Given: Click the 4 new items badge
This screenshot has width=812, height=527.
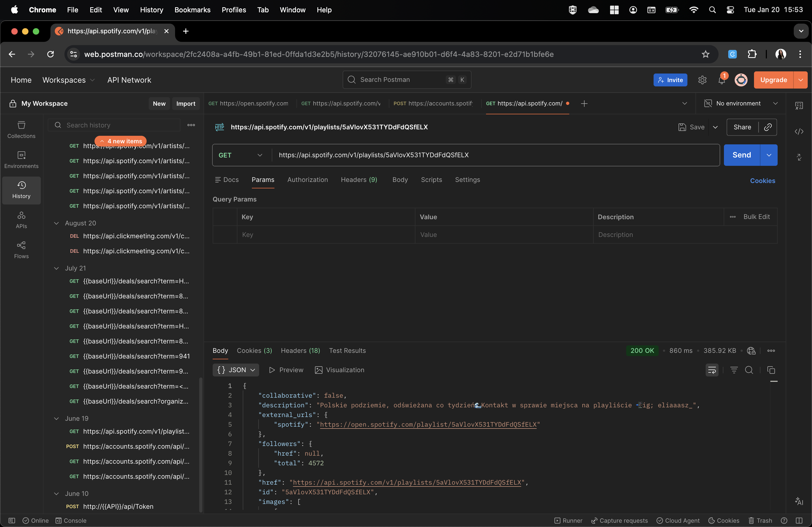Looking at the screenshot, I should tap(121, 141).
